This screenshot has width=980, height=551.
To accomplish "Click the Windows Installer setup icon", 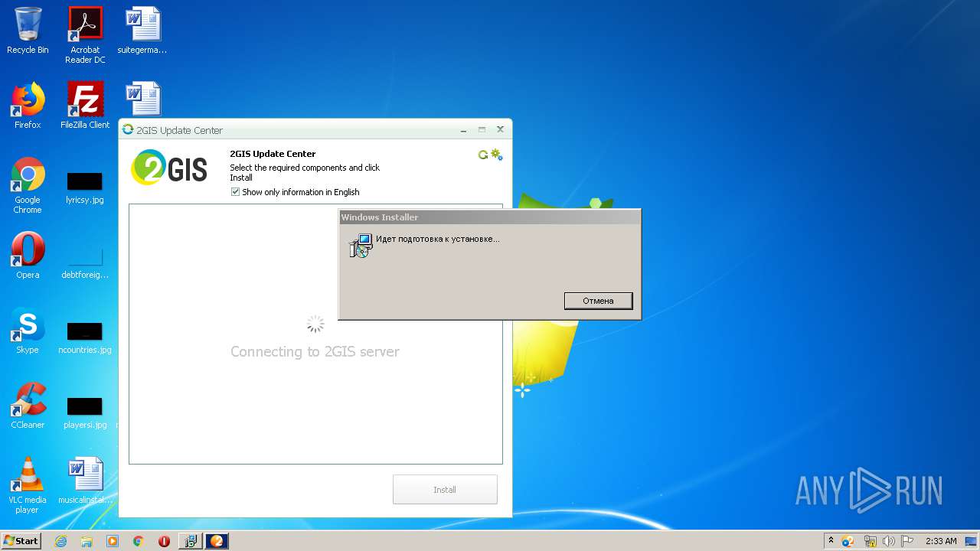I will click(361, 246).
